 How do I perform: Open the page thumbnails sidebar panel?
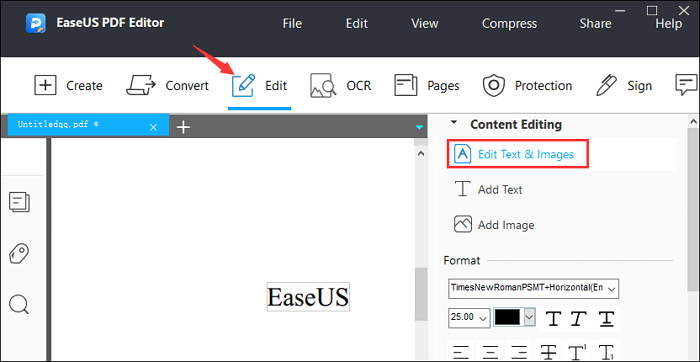pos(20,202)
